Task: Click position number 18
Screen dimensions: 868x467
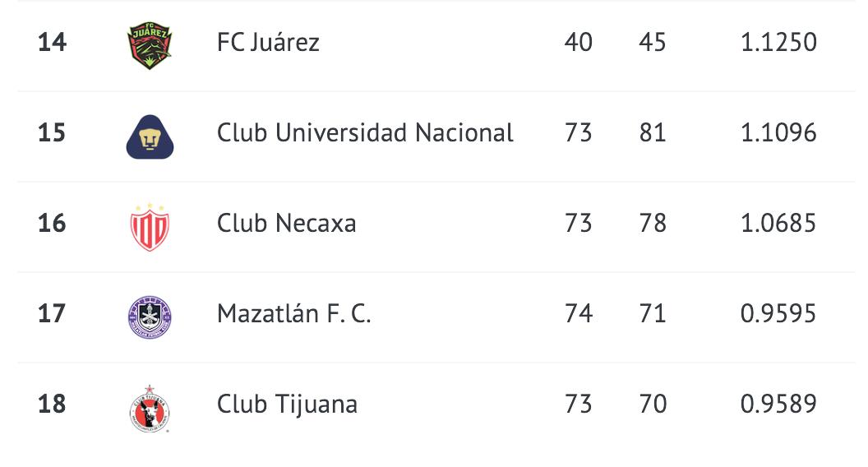Action: coord(52,404)
